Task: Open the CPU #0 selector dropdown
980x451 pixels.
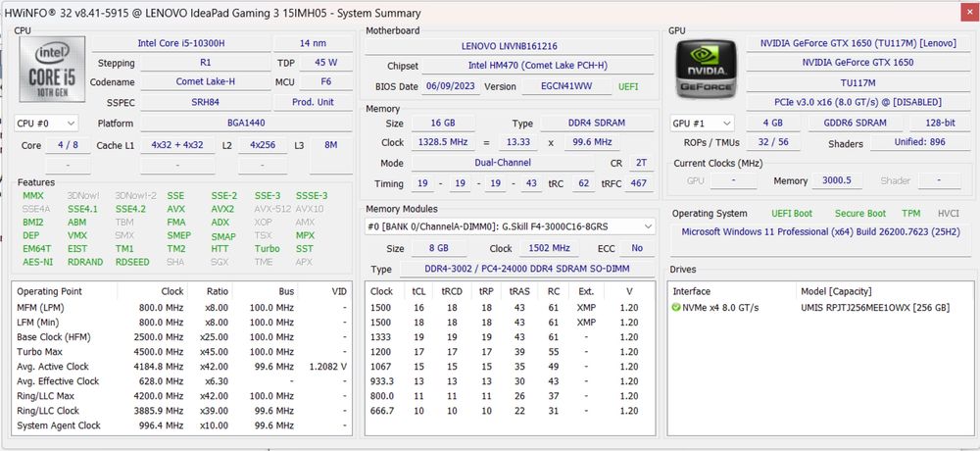Action: click(46, 124)
